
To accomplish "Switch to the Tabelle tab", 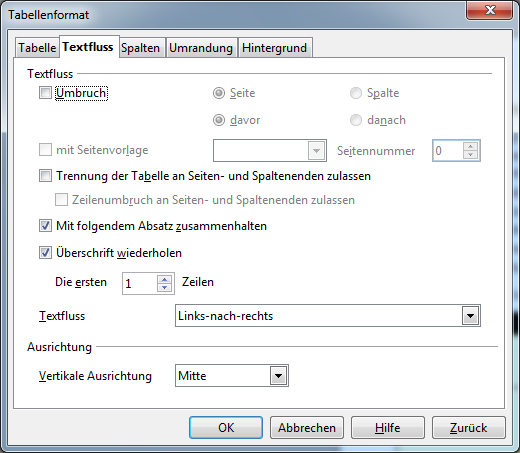I will click(37, 48).
